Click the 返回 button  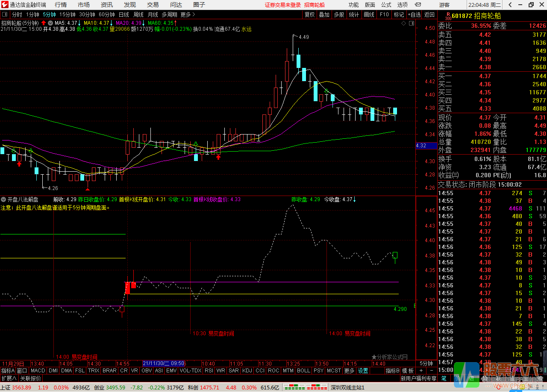point(429,15)
